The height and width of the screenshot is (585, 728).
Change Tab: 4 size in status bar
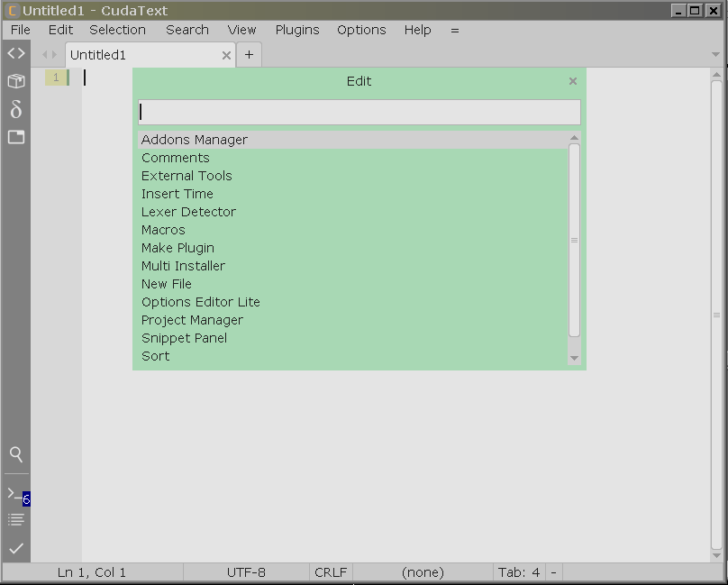click(x=519, y=572)
